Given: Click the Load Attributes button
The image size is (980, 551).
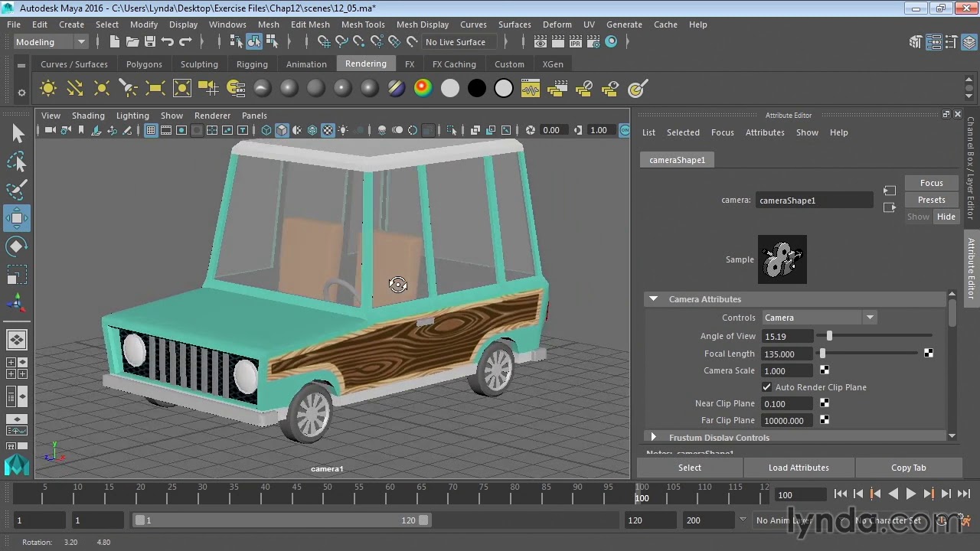Looking at the screenshot, I should coord(799,468).
